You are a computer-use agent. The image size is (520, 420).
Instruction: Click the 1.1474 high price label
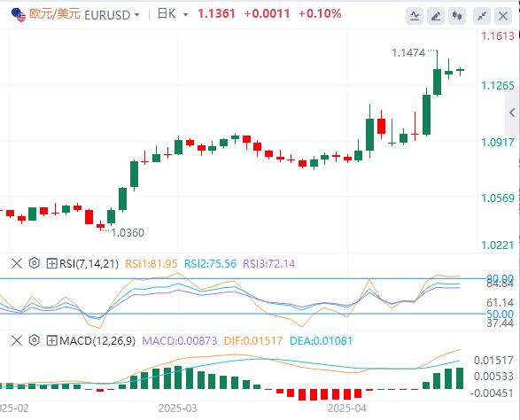pos(408,53)
